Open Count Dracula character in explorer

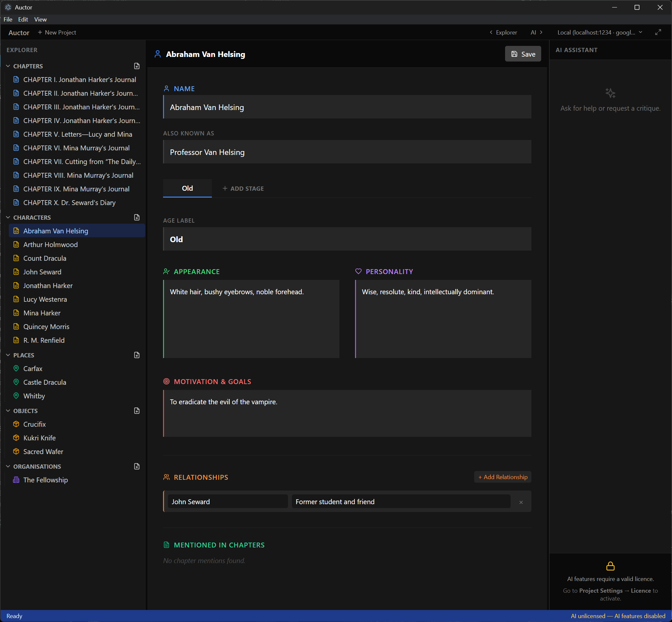pos(45,258)
